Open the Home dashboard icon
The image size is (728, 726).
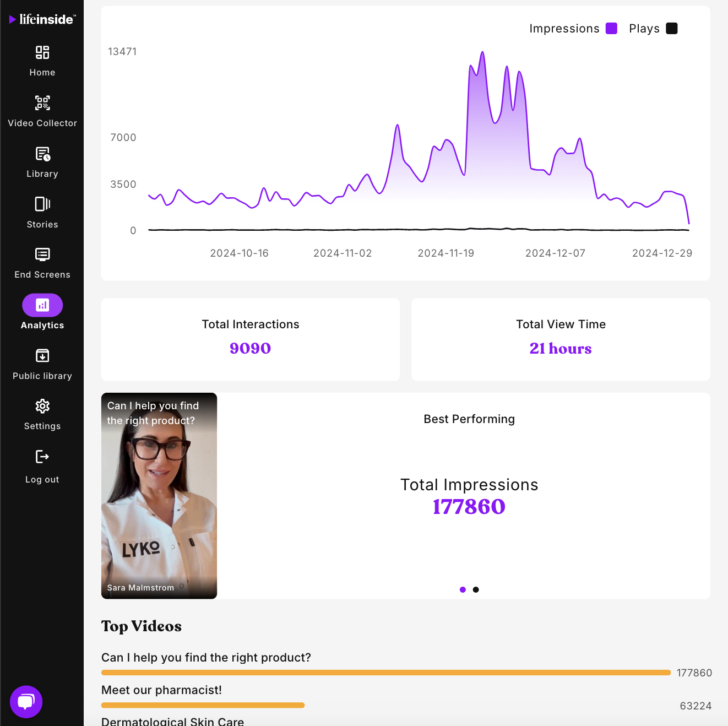42,52
